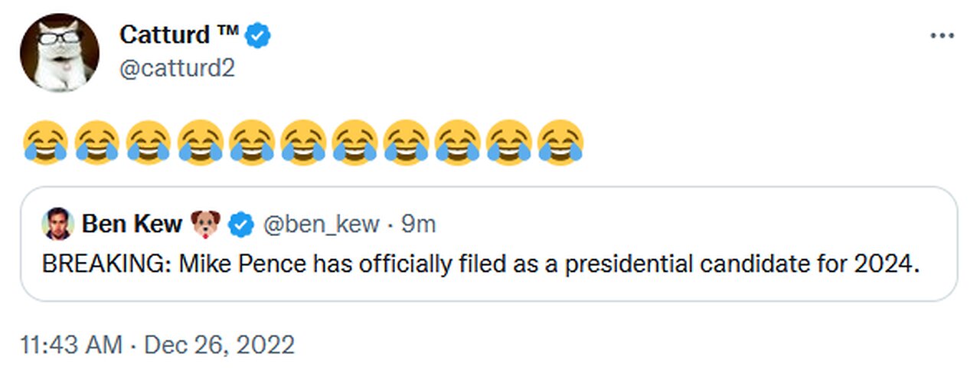Viewport: 980px width, 380px height.
Task: Visit the @ben_kew handle
Action: 322,224
